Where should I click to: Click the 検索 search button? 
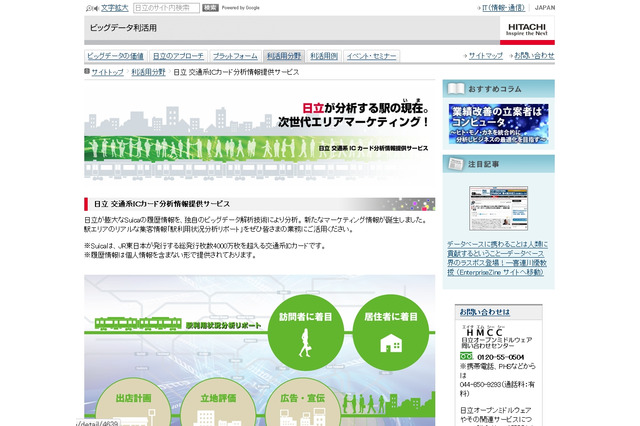(210, 8)
